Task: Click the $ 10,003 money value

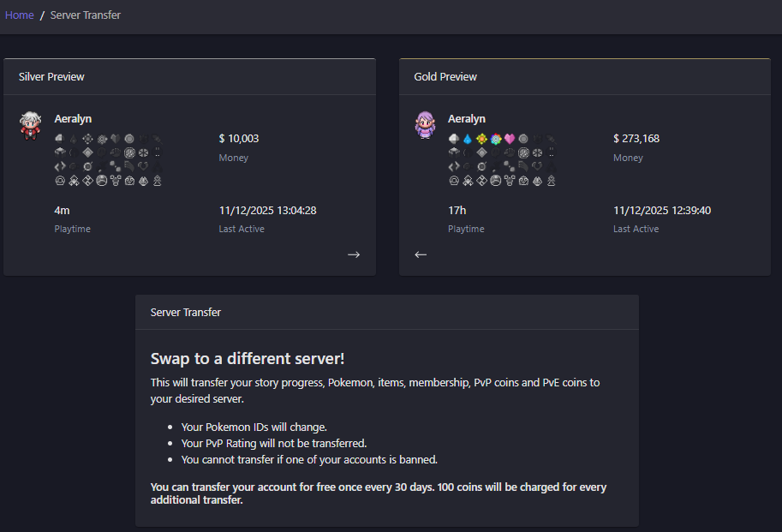Action: pos(239,139)
